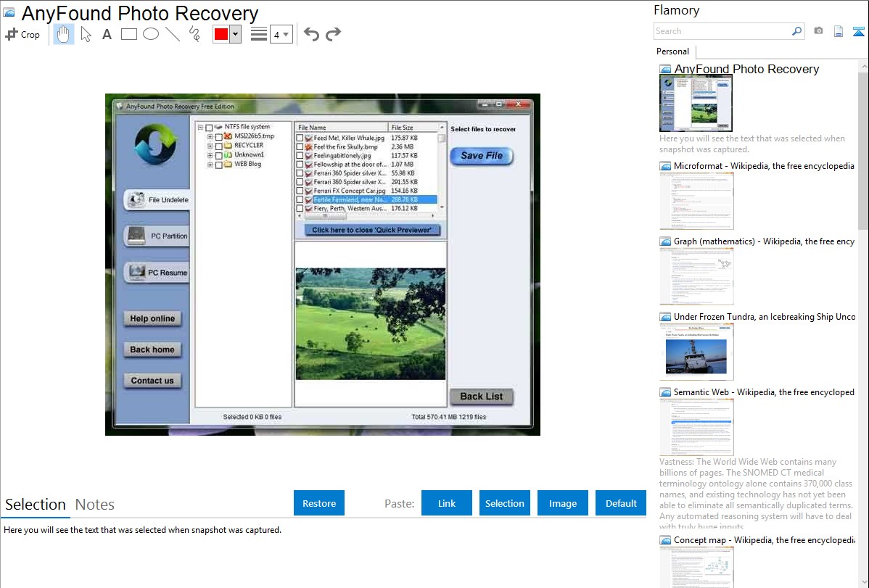Open the line width 4 dropdown
869x588 pixels.
click(x=281, y=35)
